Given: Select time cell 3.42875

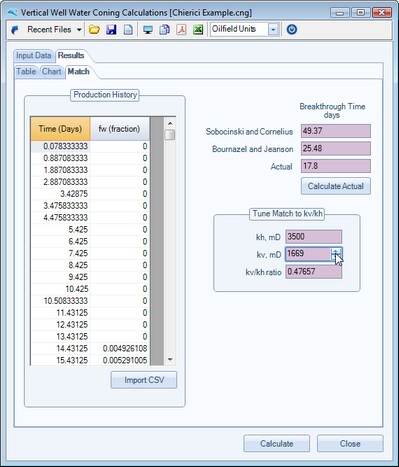Looking at the screenshot, I should (60, 194).
